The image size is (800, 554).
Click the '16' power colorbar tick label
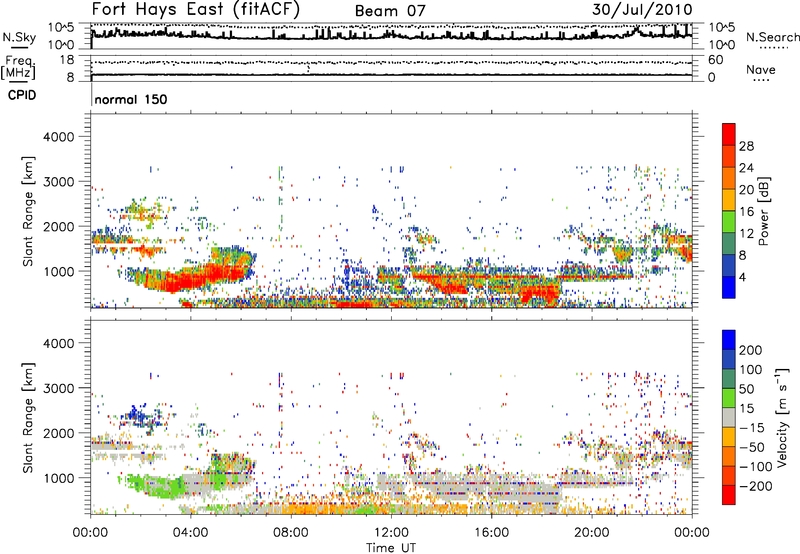[746, 212]
